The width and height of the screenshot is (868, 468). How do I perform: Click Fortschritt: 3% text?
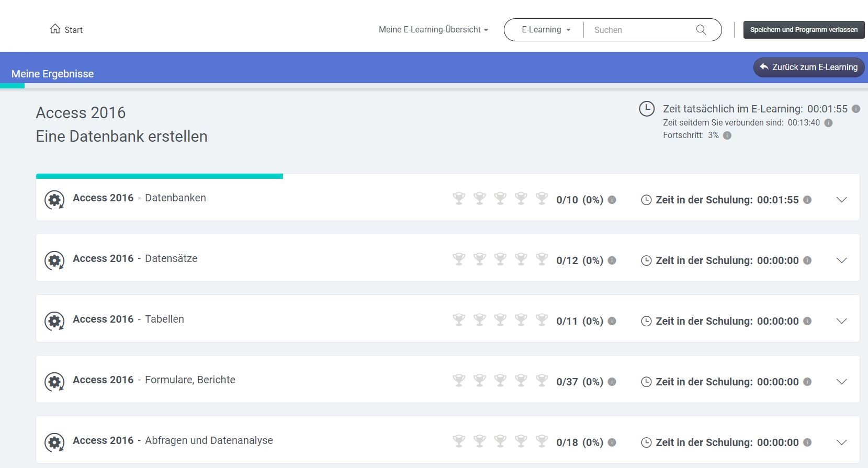click(691, 135)
